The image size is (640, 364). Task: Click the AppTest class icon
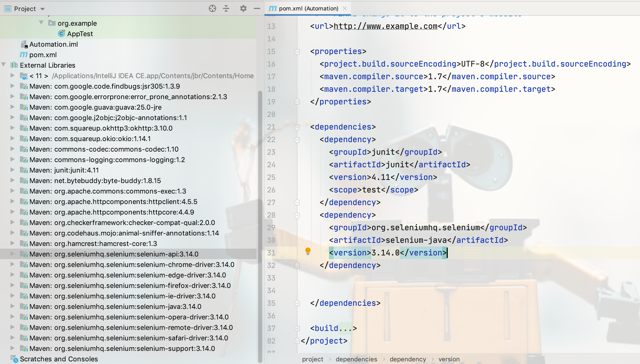click(61, 34)
